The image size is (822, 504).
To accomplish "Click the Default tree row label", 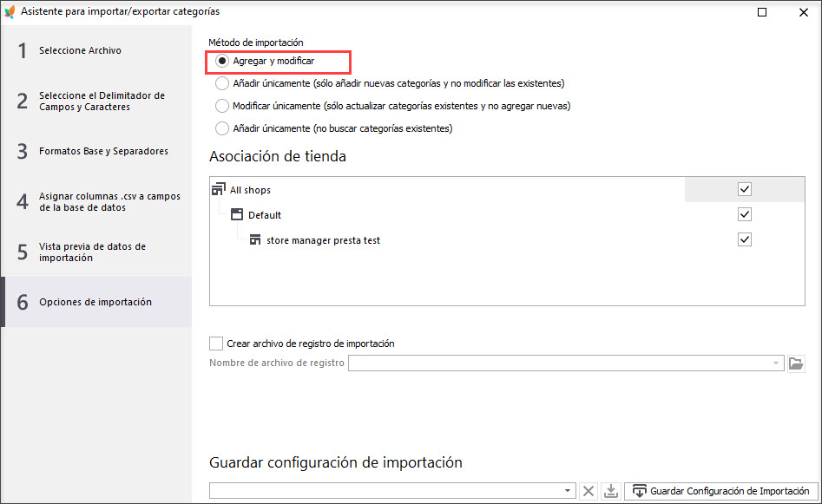I will (x=265, y=215).
